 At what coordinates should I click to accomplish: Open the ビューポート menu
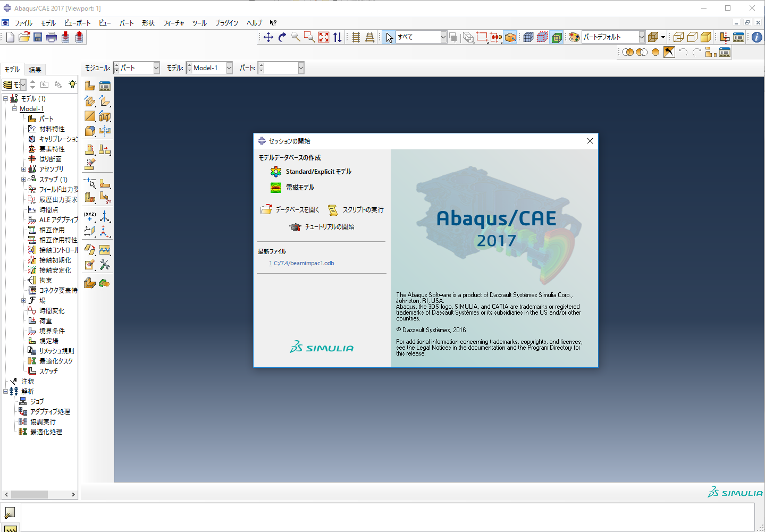[78, 23]
